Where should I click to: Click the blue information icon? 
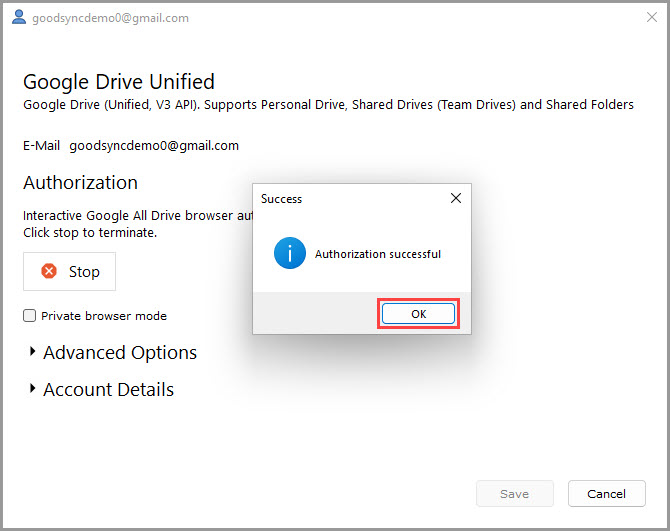click(x=290, y=253)
